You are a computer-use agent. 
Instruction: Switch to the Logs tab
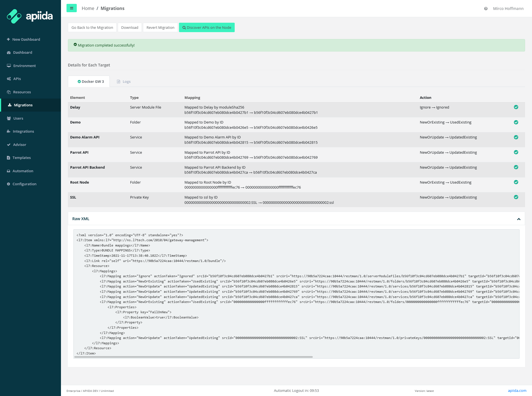tap(124, 81)
